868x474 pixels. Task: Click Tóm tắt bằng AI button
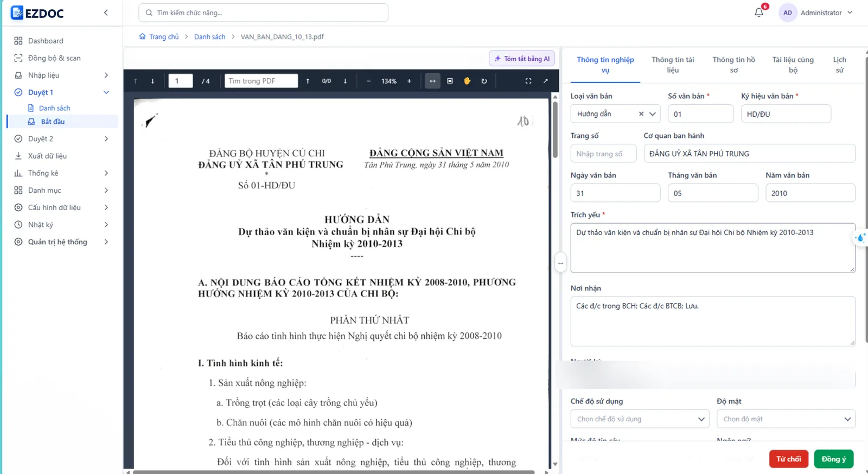pyautogui.click(x=522, y=59)
